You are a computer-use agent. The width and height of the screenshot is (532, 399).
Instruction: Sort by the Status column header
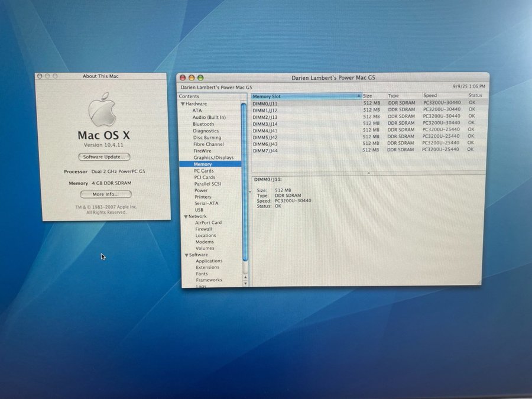(476, 95)
